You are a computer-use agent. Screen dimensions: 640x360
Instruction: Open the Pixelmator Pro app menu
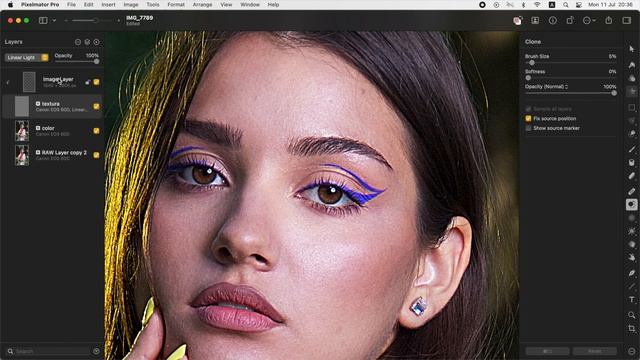(x=40, y=4)
